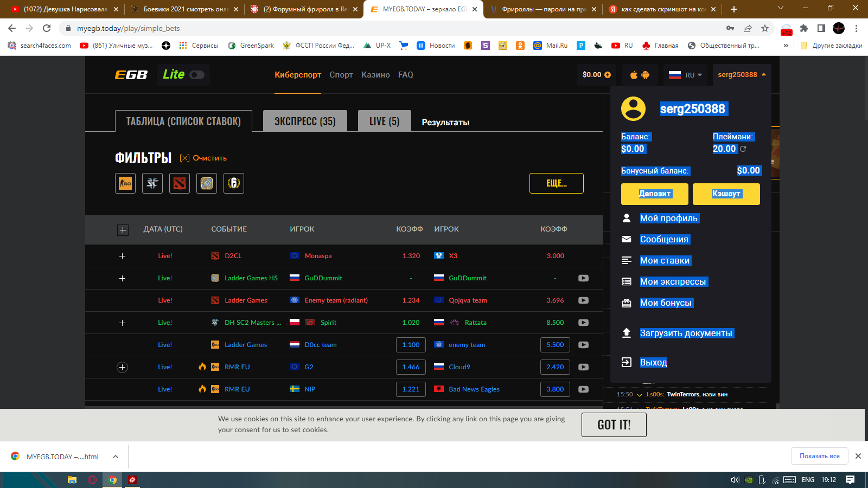
Task: Open Сообщения in the account menu
Action: click(664, 239)
